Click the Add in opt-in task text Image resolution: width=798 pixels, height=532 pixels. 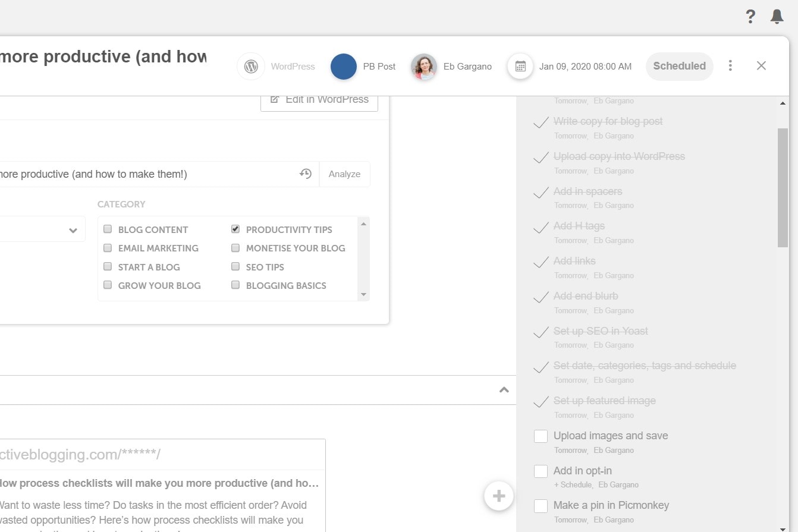[583, 471]
